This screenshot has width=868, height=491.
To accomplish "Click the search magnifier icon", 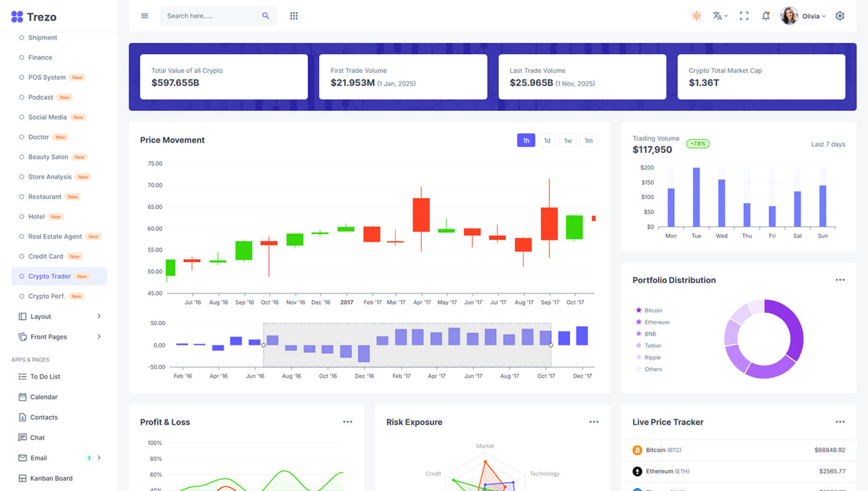I will 266,16.
